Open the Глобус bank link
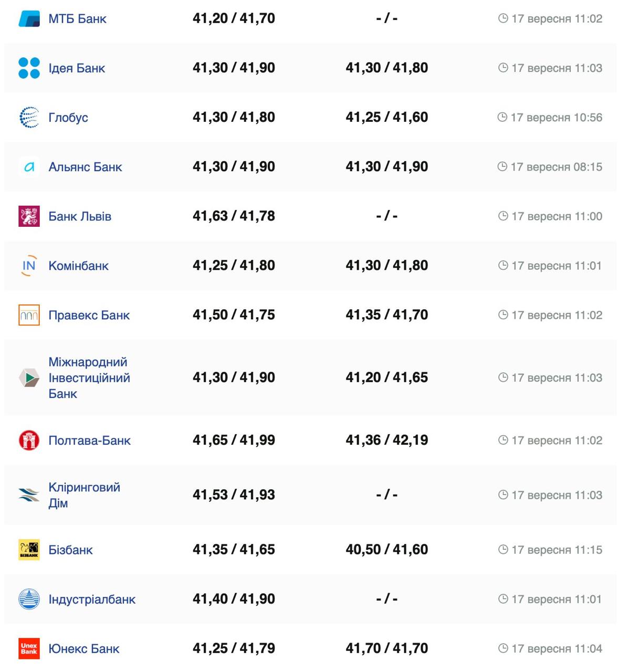Screen dimensions: 618x672 (68, 118)
